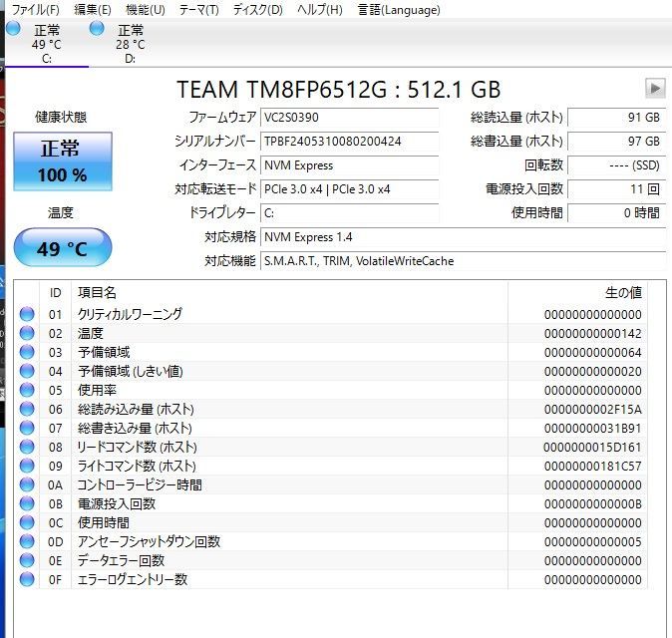Click the 49 °C temperature button
Screen dimensions: 672x638
tap(63, 247)
